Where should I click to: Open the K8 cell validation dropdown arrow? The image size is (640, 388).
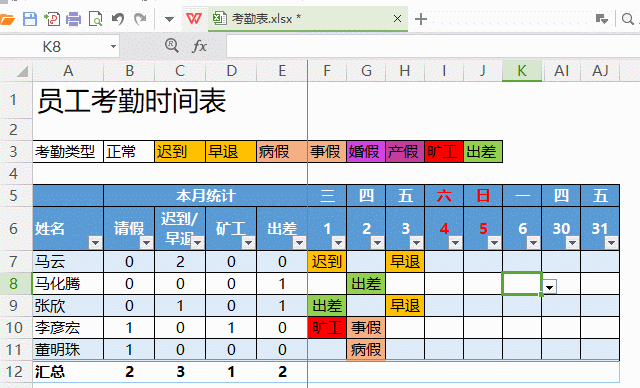(549, 287)
